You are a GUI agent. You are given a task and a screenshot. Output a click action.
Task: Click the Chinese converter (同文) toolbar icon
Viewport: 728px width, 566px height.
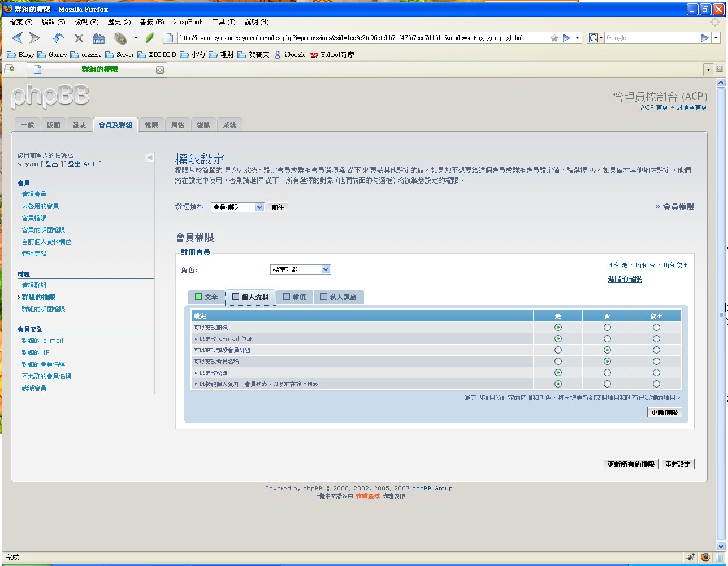coord(120,38)
